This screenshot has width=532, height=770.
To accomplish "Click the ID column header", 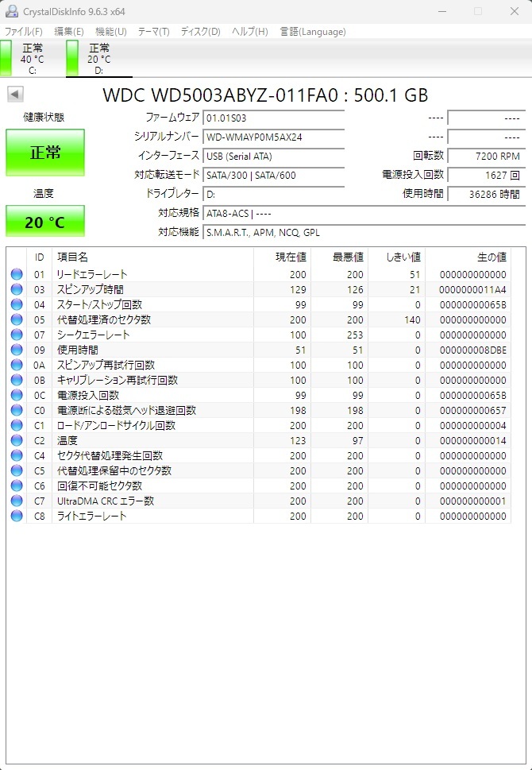I will pyautogui.click(x=39, y=257).
